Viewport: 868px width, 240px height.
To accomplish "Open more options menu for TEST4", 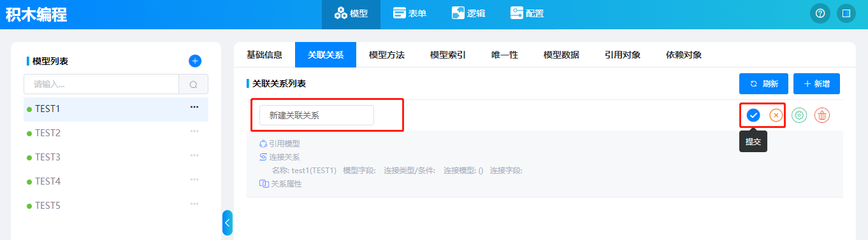I will tap(194, 180).
